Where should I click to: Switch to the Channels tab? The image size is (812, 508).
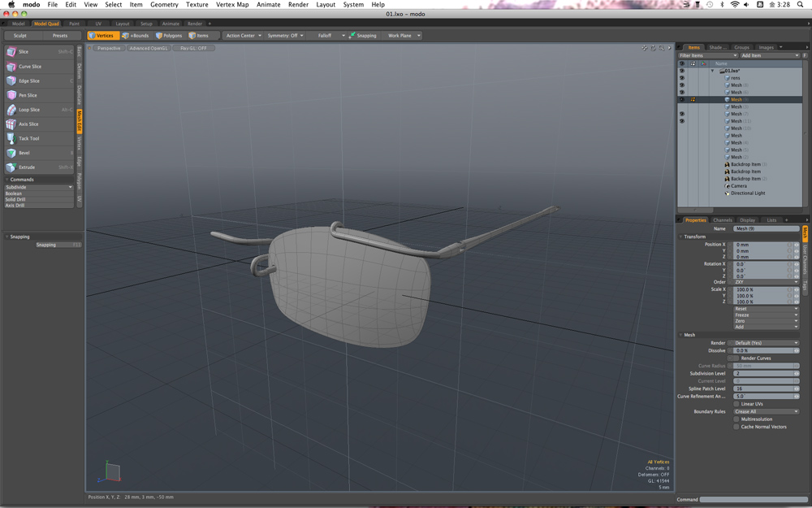(x=723, y=219)
